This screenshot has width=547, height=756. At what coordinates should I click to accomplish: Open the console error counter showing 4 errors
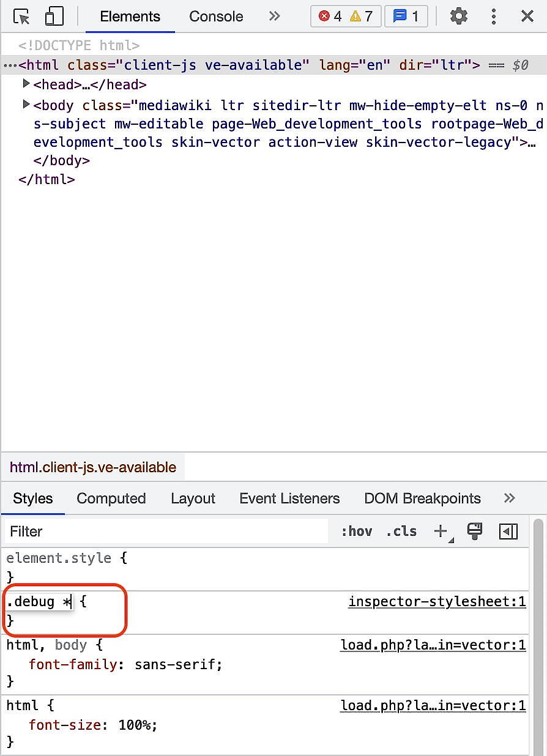coord(328,17)
